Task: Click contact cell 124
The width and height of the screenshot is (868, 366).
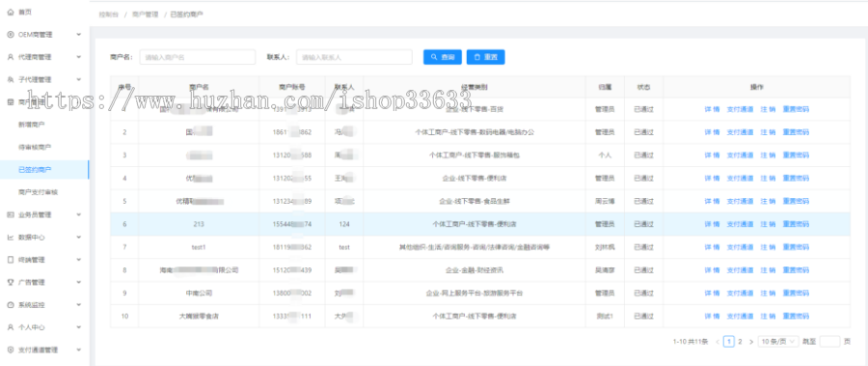Action: [x=344, y=224]
